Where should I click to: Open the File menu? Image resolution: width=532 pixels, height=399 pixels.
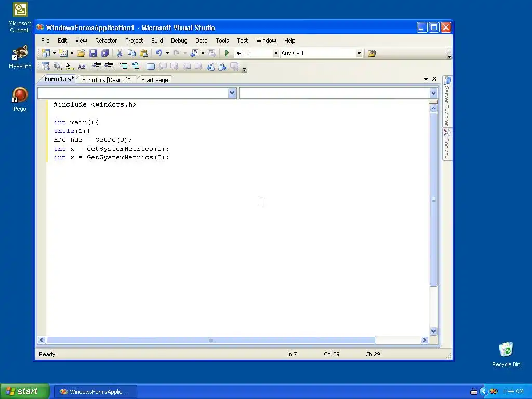click(x=45, y=41)
